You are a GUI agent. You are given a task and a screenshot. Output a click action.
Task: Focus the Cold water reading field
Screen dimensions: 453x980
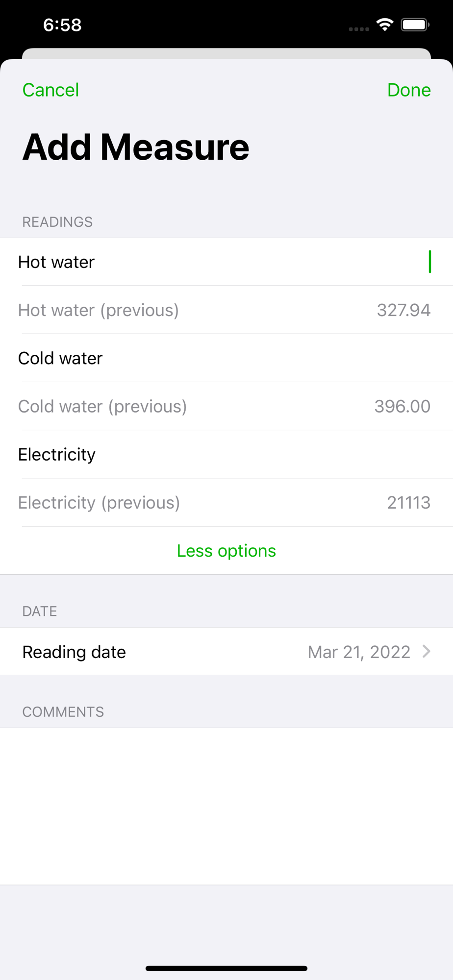(x=226, y=358)
